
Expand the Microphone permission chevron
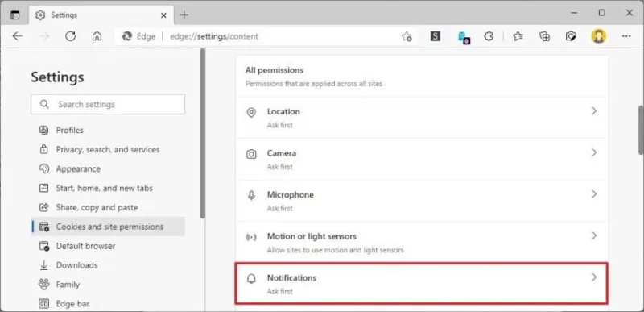point(594,194)
